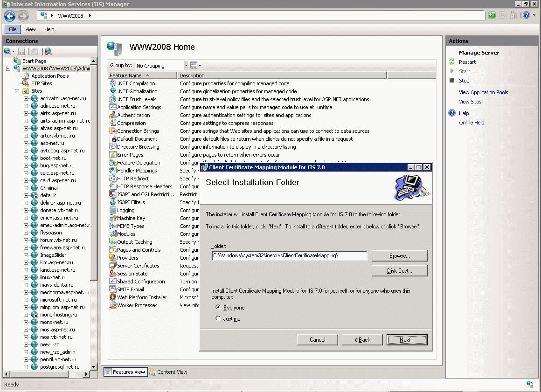Click the Connect globe icon in Connections toolbar
Image resolution: width=541 pixels, height=392 pixels.
[7, 51]
